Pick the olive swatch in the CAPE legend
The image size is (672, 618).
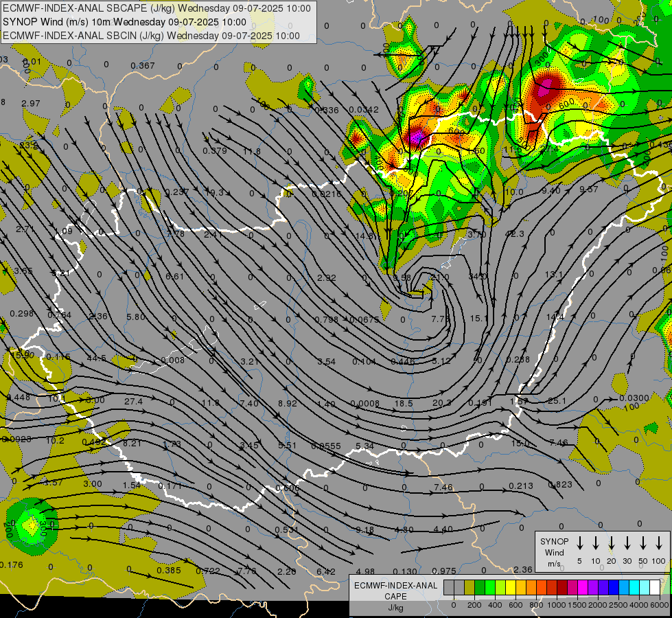pos(470,588)
